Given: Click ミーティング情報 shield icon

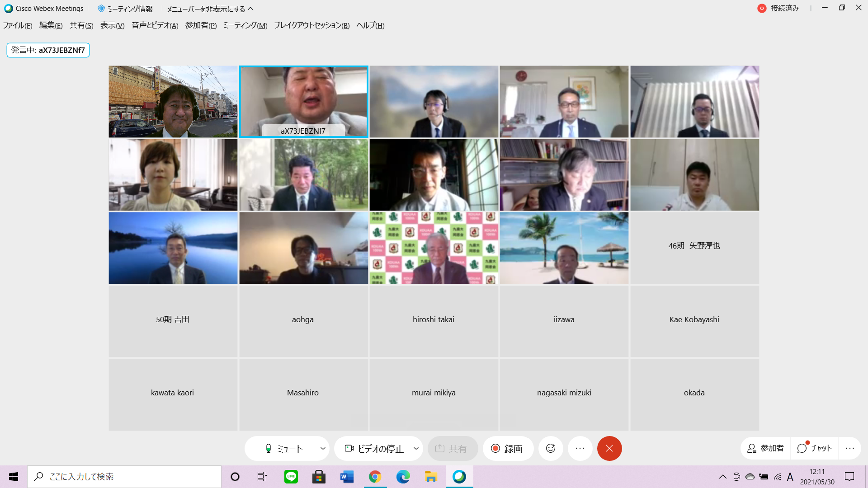Looking at the screenshot, I should [x=101, y=9].
